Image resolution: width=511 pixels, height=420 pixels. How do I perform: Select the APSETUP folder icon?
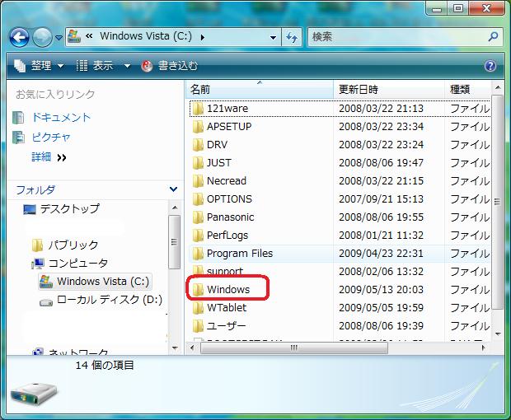click(198, 127)
